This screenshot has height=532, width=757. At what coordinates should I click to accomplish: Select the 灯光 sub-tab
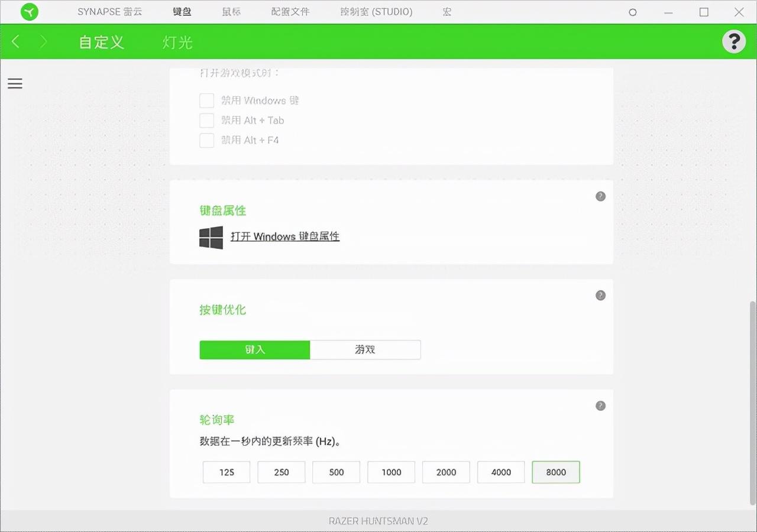coord(178,42)
